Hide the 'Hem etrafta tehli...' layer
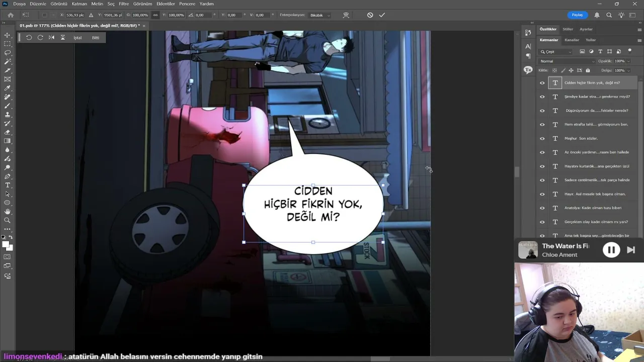The height and width of the screenshot is (362, 644). [x=542, y=125]
